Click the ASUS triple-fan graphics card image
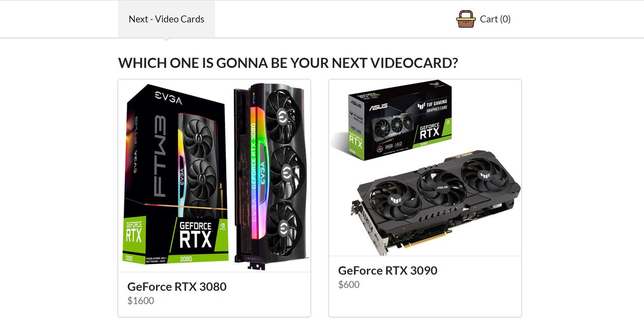The width and height of the screenshot is (644, 327). pos(437,201)
